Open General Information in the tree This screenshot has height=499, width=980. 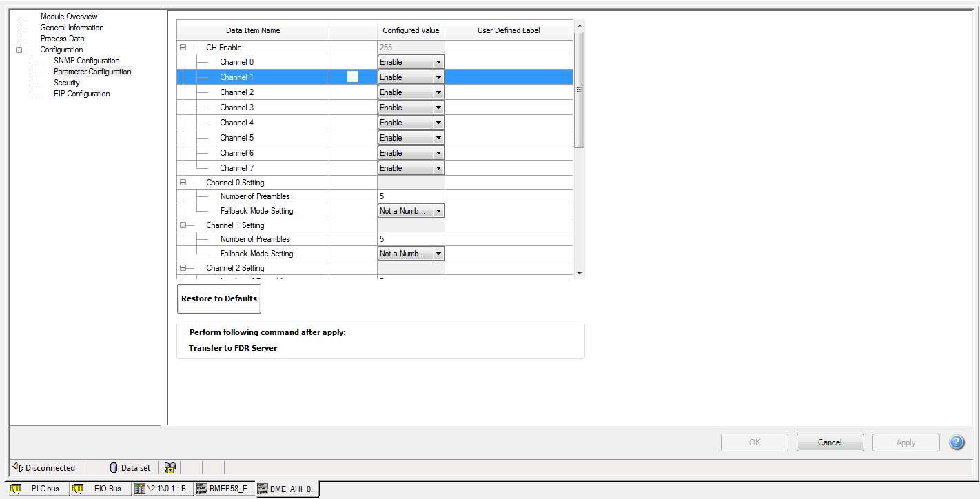click(x=72, y=28)
